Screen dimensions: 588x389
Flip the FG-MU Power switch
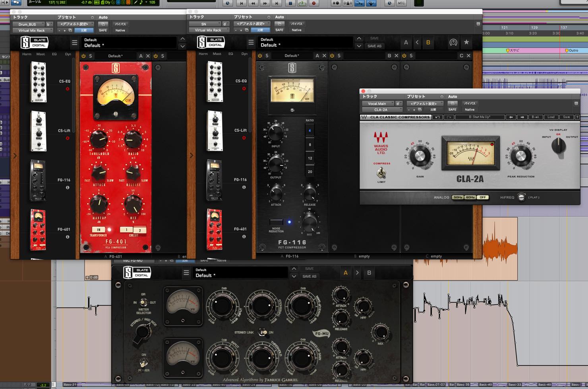[143, 363]
